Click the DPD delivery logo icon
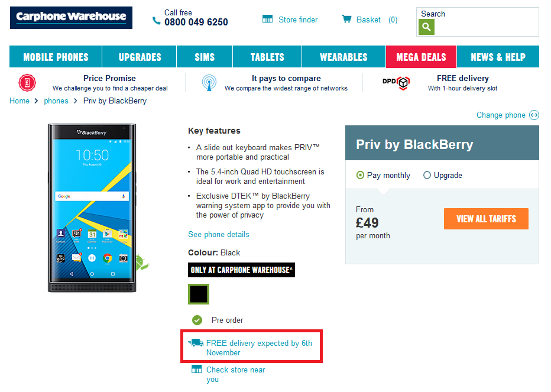Viewport: 551px width, 392px height. (x=396, y=83)
